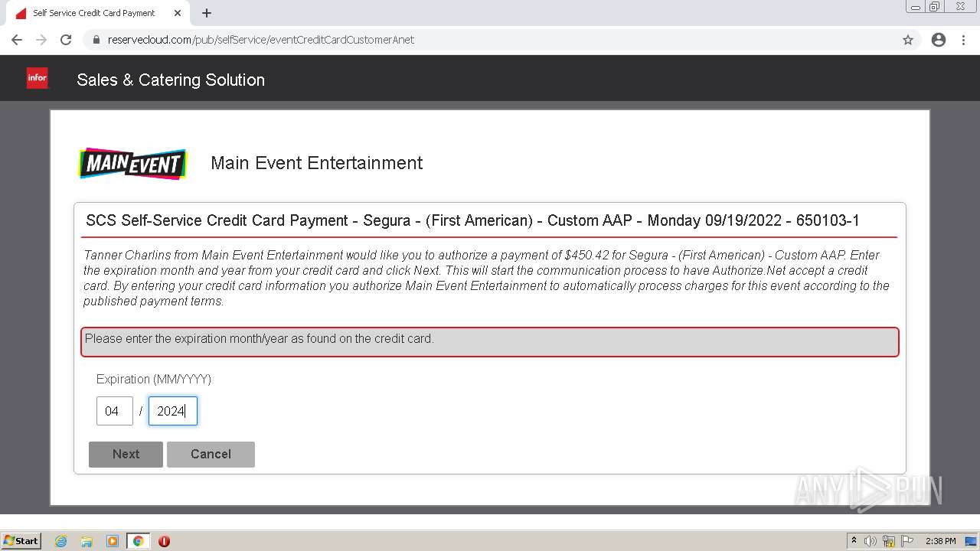Click the Main Event Entertainment heading

click(x=317, y=163)
